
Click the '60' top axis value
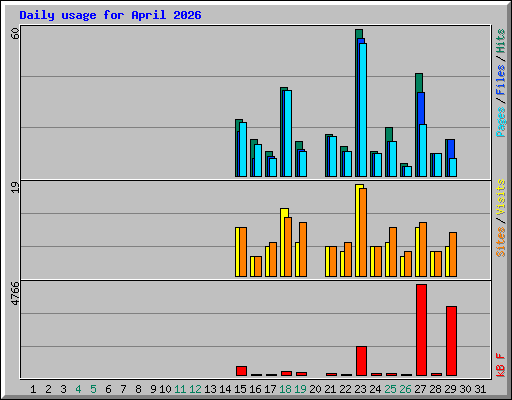(x=15, y=33)
